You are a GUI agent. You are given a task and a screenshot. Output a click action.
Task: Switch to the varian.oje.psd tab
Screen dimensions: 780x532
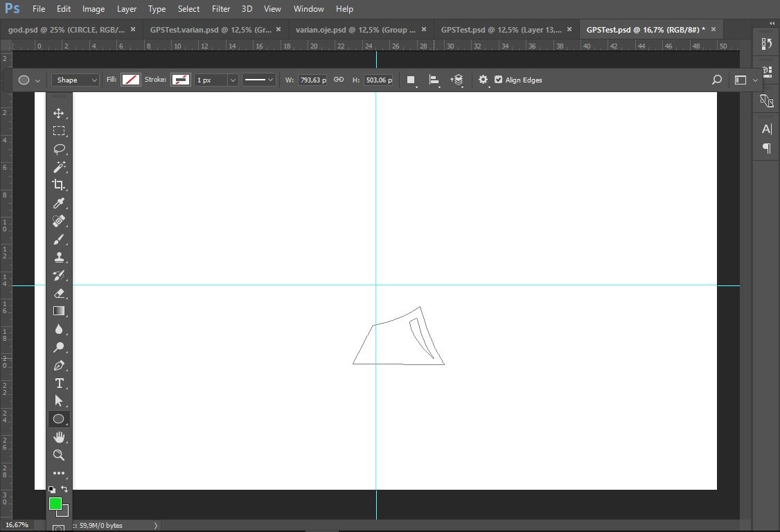[x=355, y=30]
